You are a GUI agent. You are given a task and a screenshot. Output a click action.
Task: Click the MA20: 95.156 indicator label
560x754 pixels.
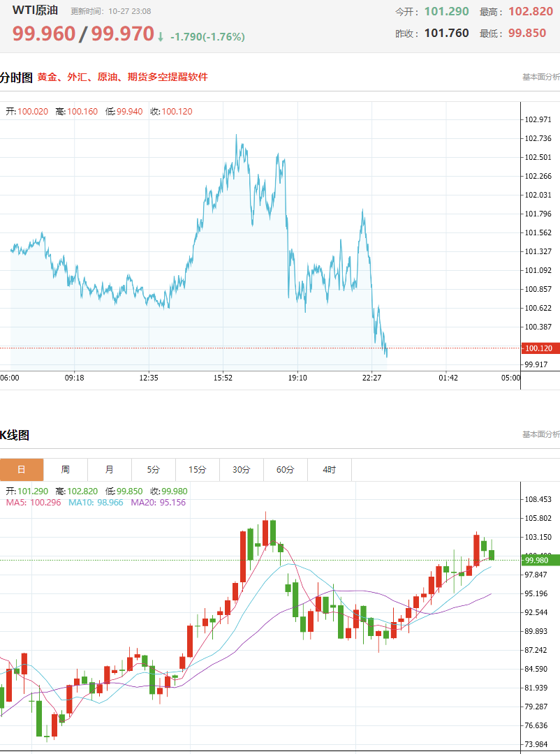159,503
